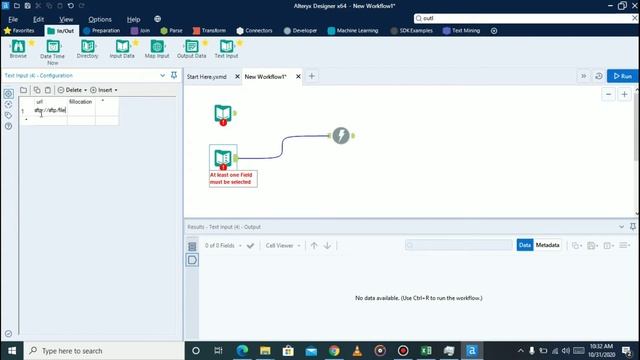This screenshot has width=640, height=360.
Task: Open the Delete dropdown
Action: click(x=73, y=90)
